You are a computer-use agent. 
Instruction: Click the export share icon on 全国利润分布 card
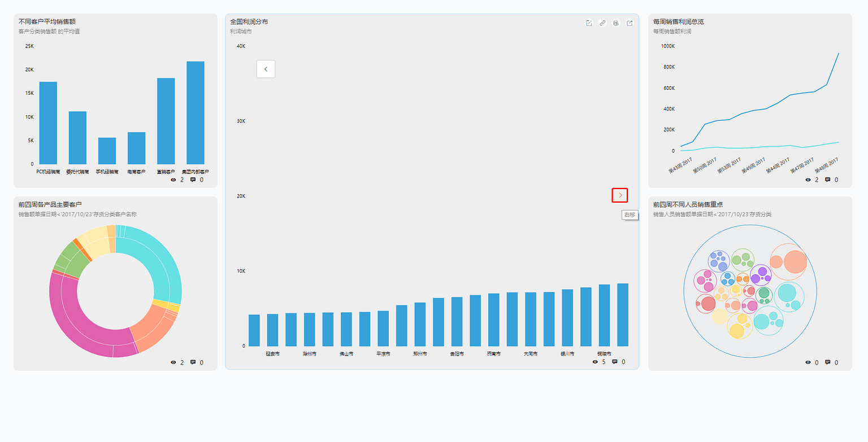pos(630,23)
